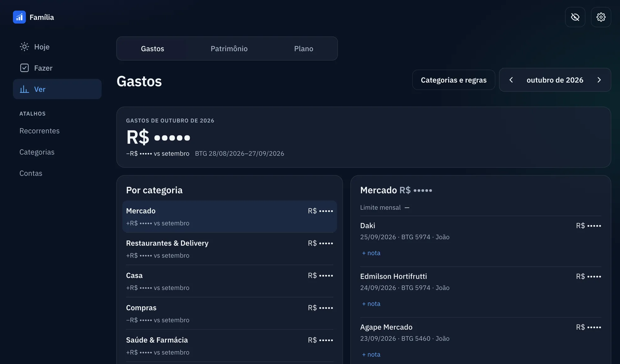Viewport: 620px width, 364px height.
Task: Click the Por categoria heading
Action: pos(154,190)
